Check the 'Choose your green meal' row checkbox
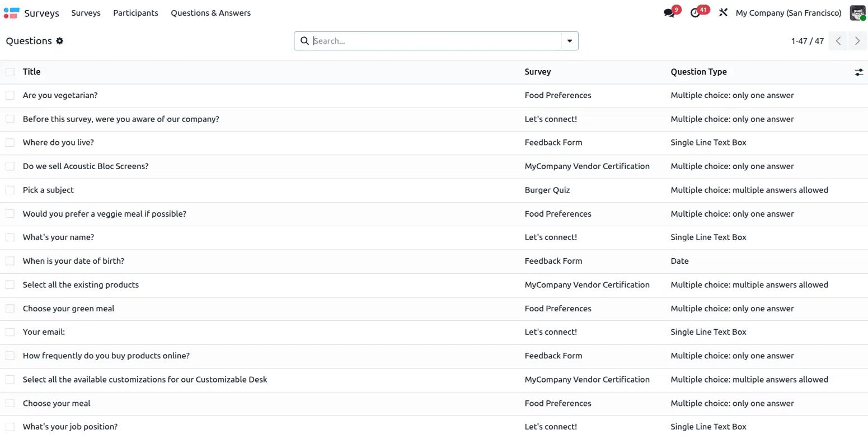 click(10, 308)
